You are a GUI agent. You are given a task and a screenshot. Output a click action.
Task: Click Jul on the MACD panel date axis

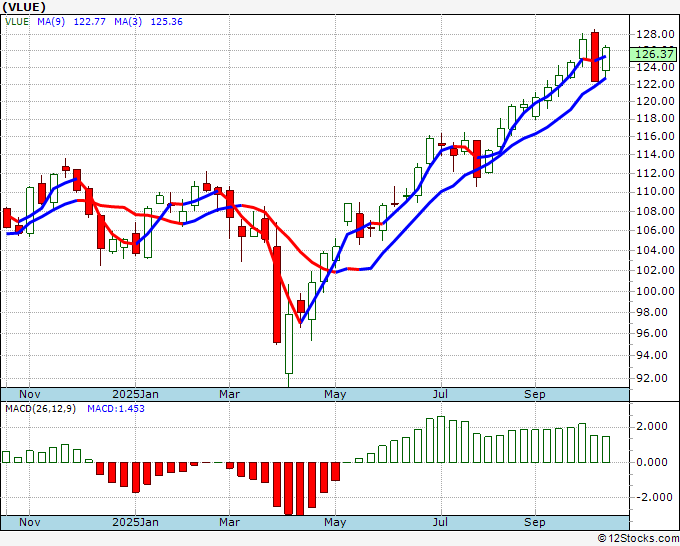pos(440,522)
